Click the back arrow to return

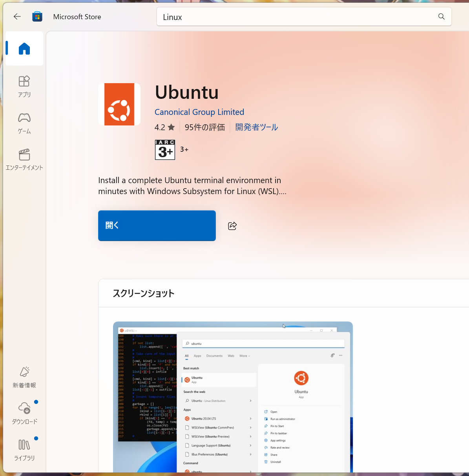point(17,16)
